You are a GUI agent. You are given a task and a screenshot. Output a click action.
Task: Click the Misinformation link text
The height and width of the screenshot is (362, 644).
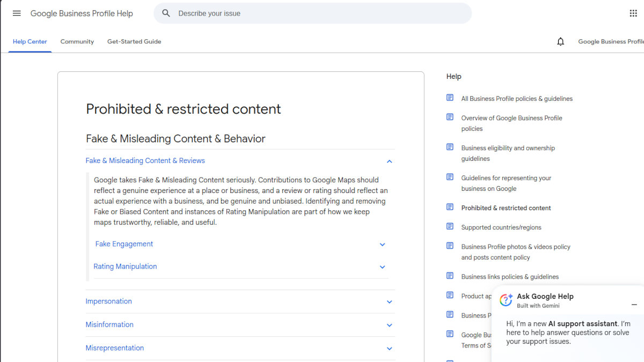(109, 324)
